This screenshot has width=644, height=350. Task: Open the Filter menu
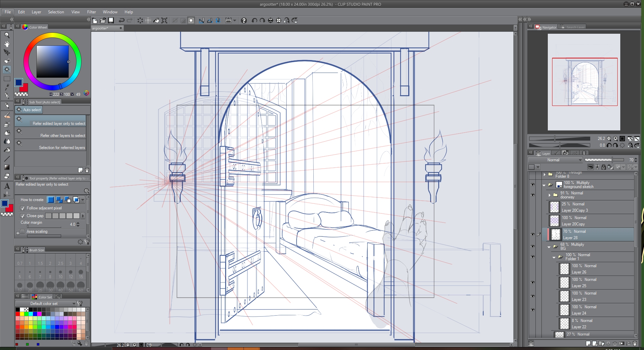coord(91,12)
